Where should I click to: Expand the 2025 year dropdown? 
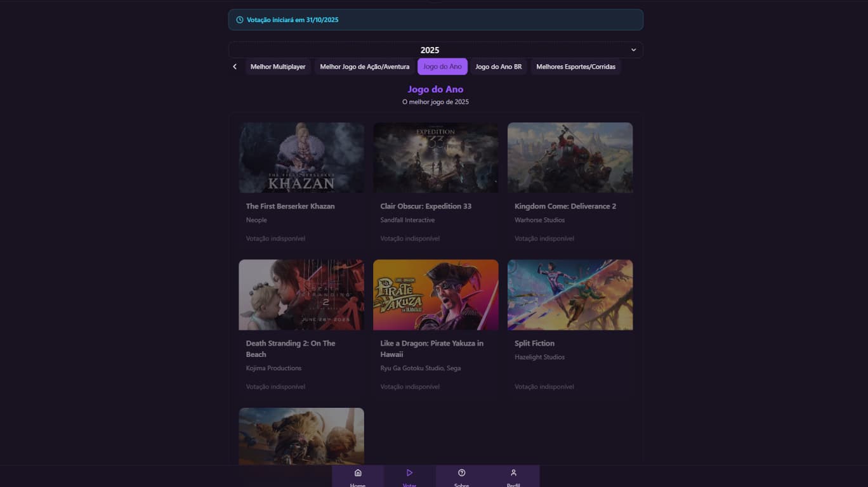point(430,50)
